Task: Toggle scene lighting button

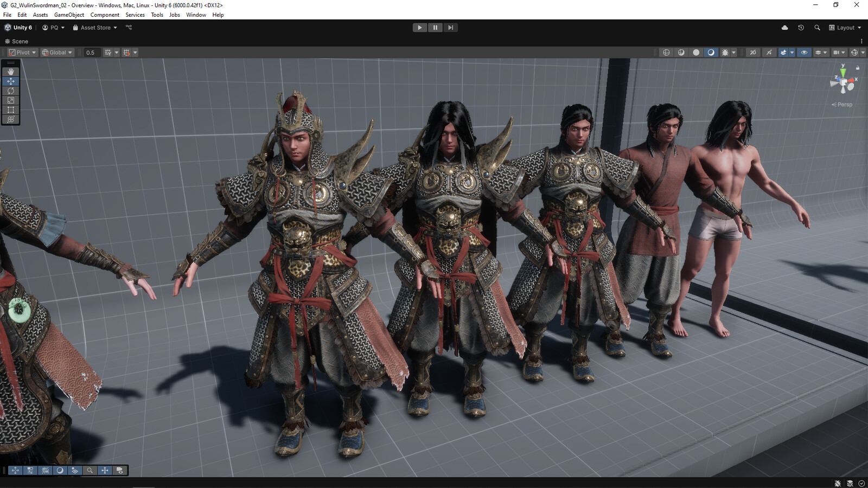Action: tap(769, 53)
